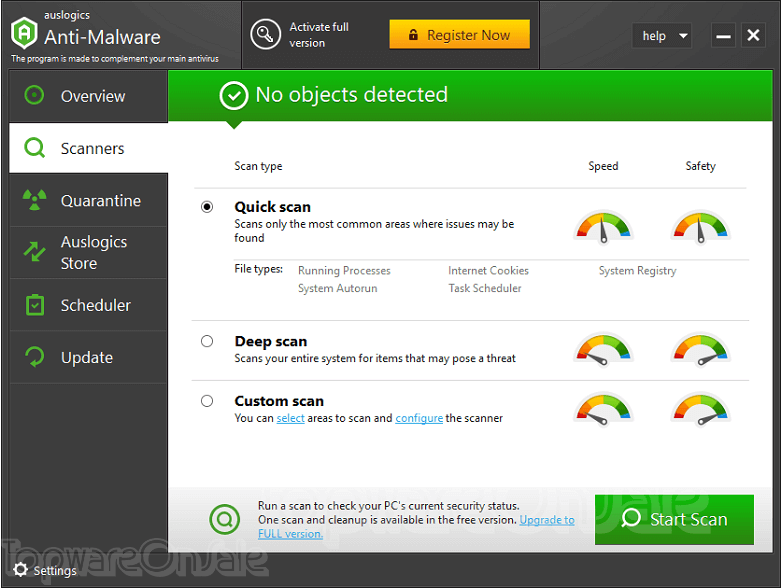Minimize the Anti-Malware window
781x588 pixels.
(x=723, y=36)
